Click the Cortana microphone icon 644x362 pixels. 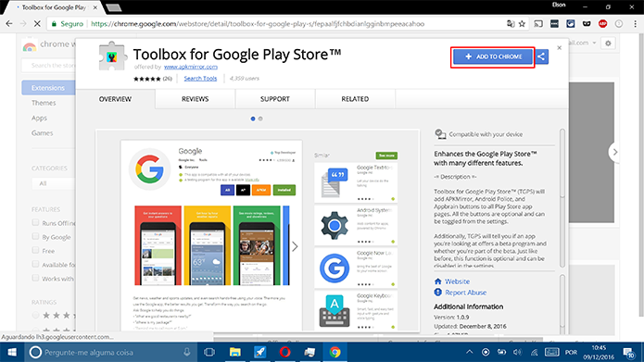coord(187,352)
